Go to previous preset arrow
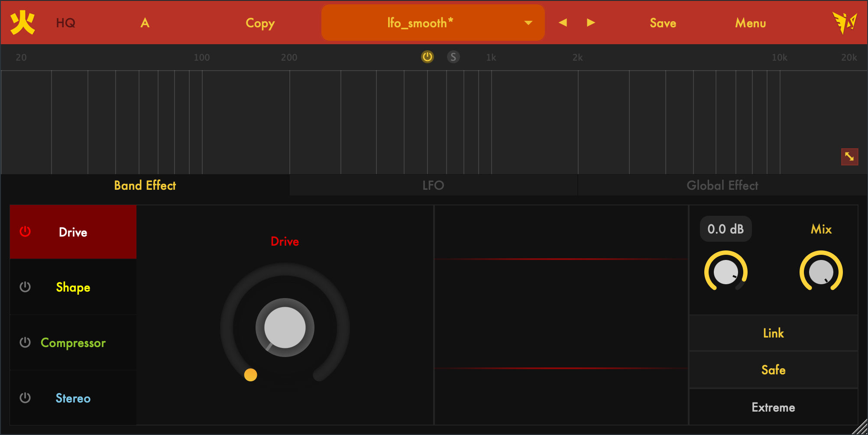868x435 pixels. 563,23
